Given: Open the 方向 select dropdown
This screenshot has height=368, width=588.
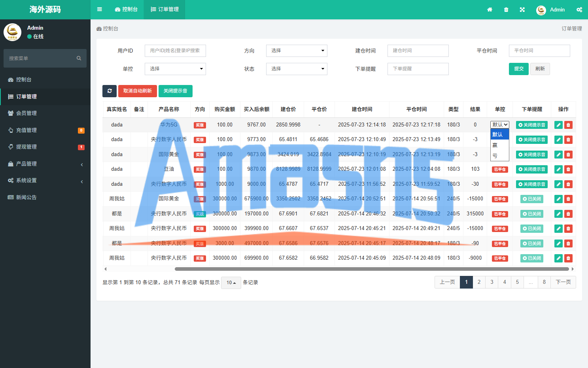Looking at the screenshot, I should (x=297, y=51).
